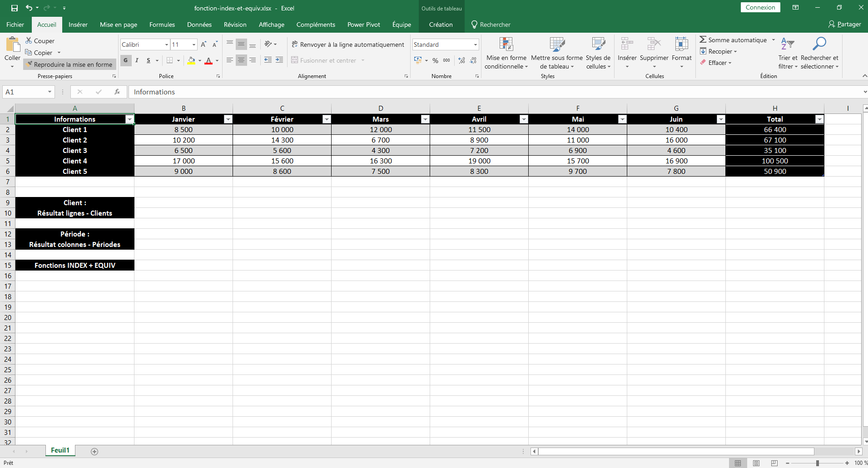Select the Feuil1 sheet tab
The image size is (868, 468).
coord(60,450)
